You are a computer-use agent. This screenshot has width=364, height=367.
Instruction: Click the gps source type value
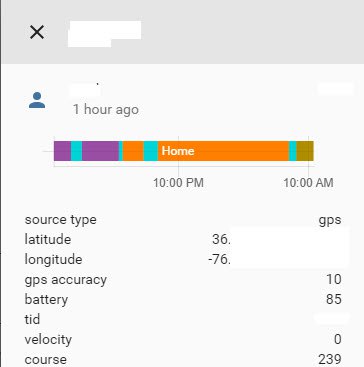[x=330, y=220]
